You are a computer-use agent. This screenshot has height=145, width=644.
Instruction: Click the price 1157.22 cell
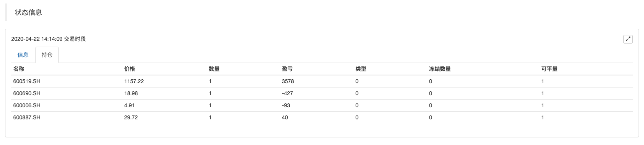pos(134,81)
